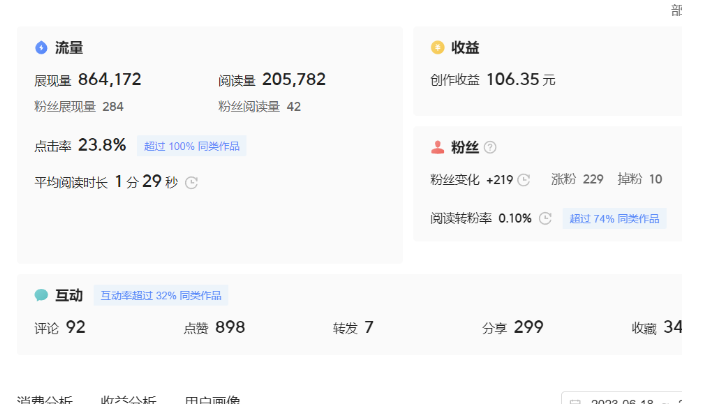Viewport: 706px width, 414px height.
Task: Open the help question mark beside 粉丝
Action: pyautogui.click(x=490, y=147)
